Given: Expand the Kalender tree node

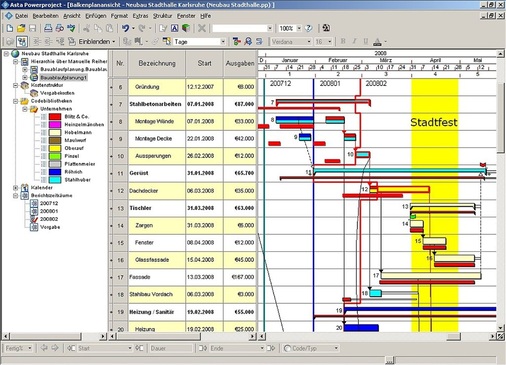Looking at the screenshot, I should 16,188.
